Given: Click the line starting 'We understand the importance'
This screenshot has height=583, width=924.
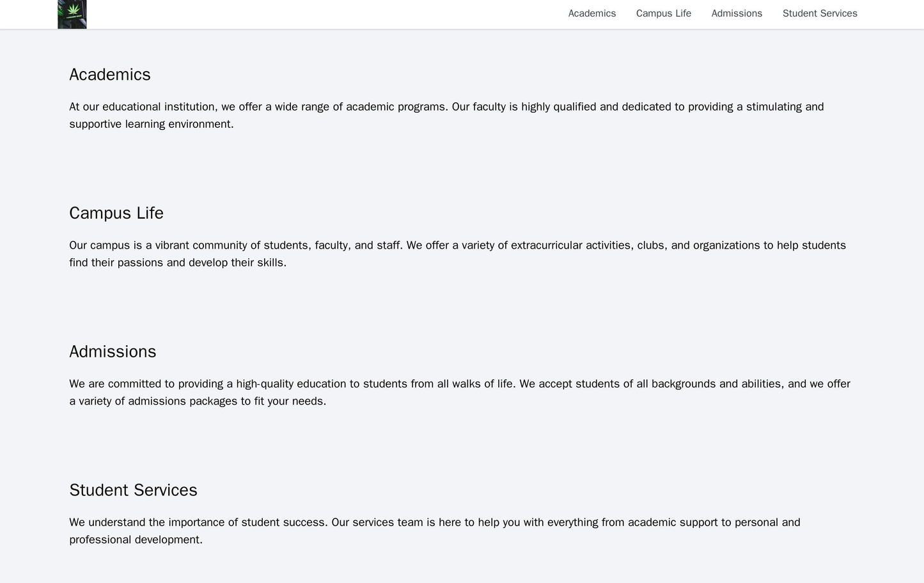Looking at the screenshot, I should coord(435,522).
